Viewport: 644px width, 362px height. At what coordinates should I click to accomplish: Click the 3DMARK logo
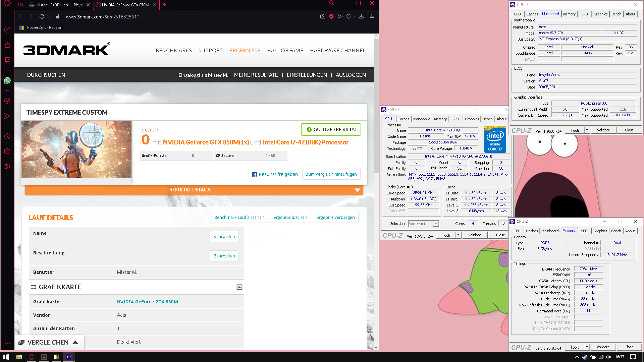[x=66, y=50]
